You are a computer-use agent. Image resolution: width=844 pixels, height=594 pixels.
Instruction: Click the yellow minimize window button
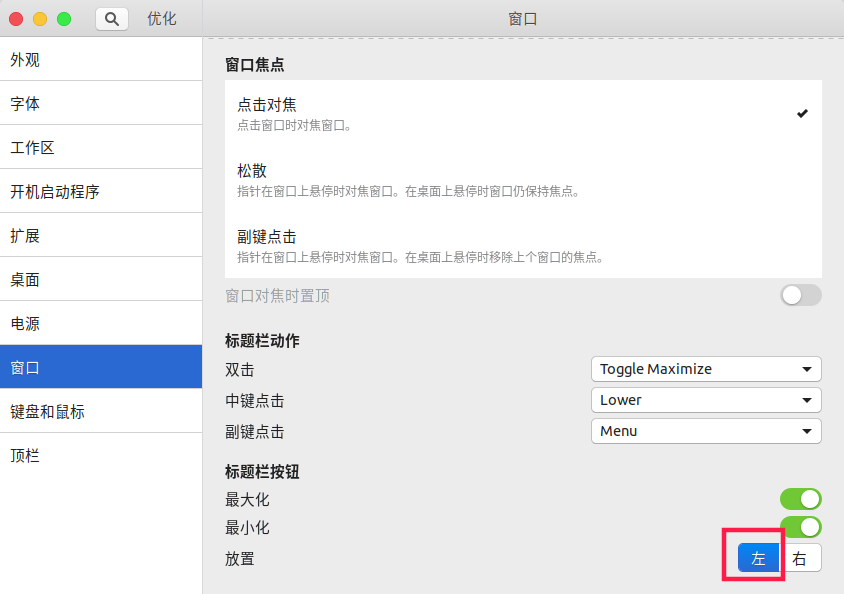40,19
